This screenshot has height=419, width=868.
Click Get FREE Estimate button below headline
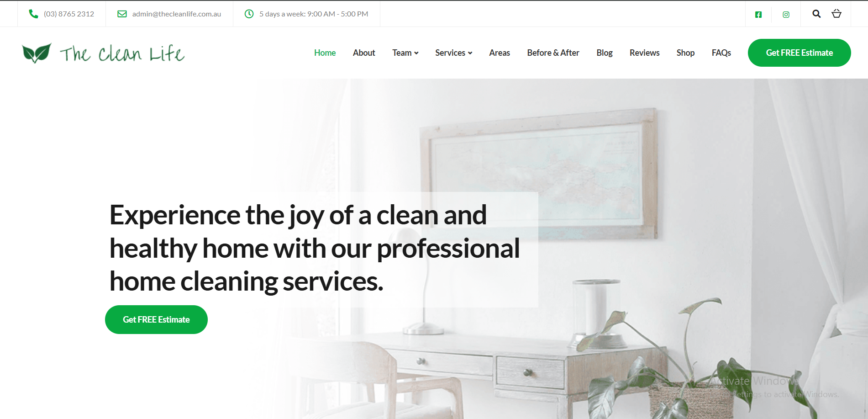(156, 319)
